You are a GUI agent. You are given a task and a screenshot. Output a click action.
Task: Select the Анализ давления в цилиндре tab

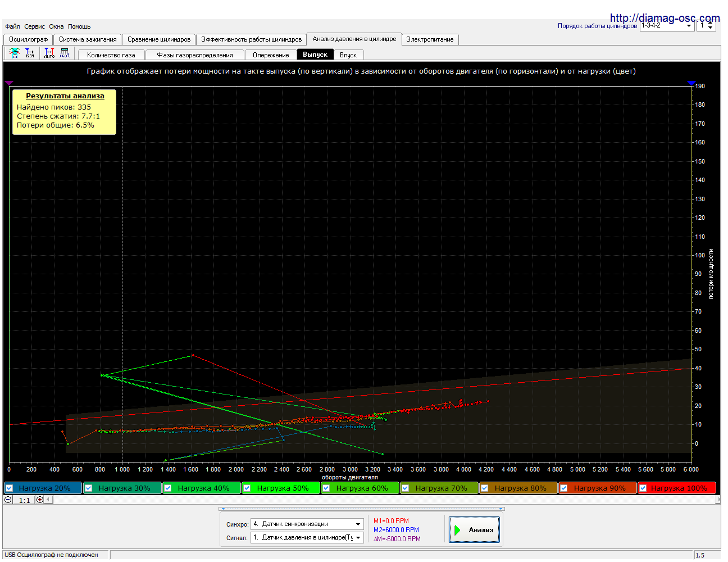pyautogui.click(x=354, y=39)
